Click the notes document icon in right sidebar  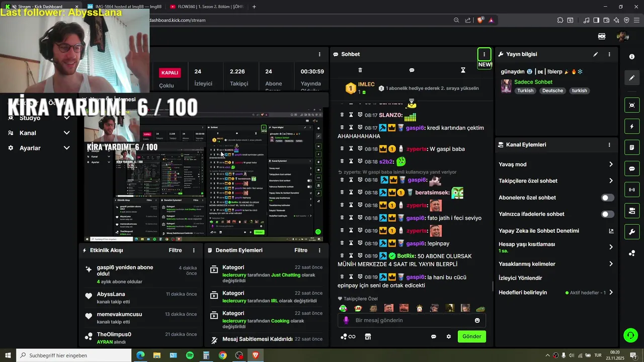point(632,147)
